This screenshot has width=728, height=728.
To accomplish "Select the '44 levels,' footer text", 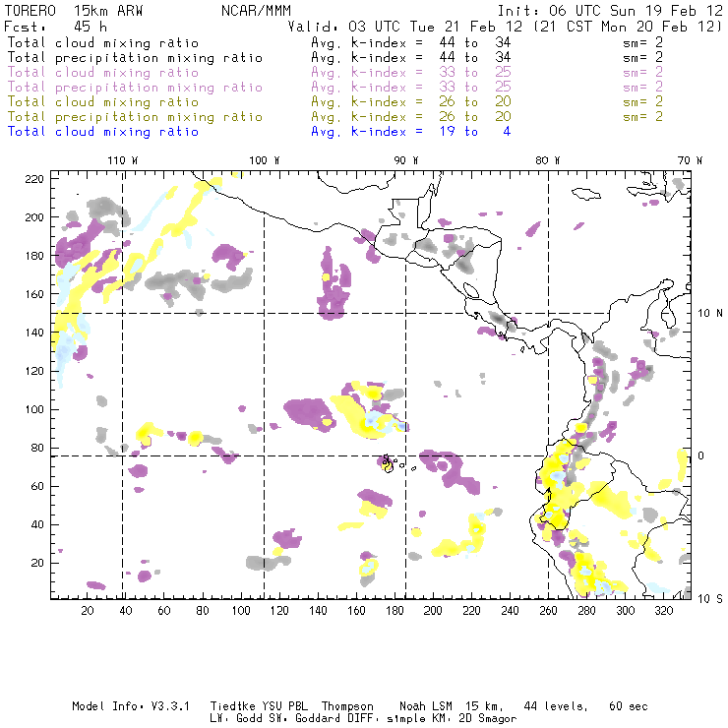I will tap(556, 706).
